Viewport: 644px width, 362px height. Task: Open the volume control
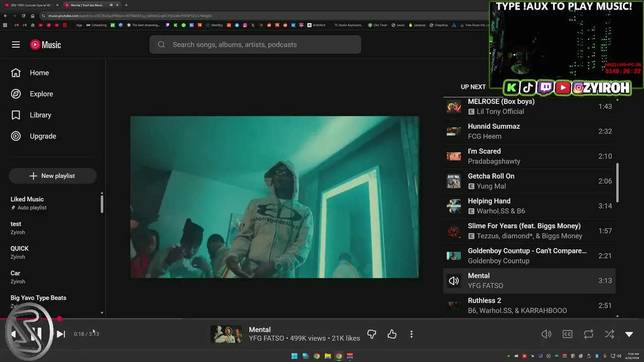point(546,334)
